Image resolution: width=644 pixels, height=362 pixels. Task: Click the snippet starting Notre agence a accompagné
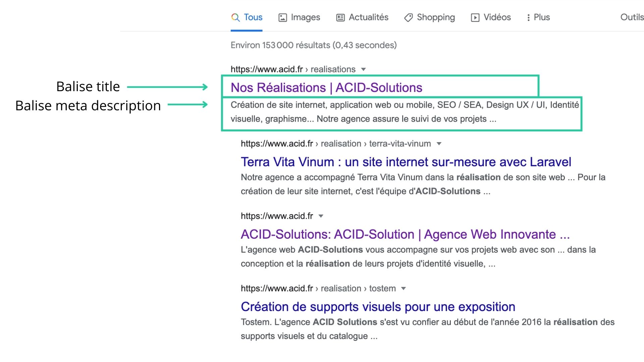(423, 184)
